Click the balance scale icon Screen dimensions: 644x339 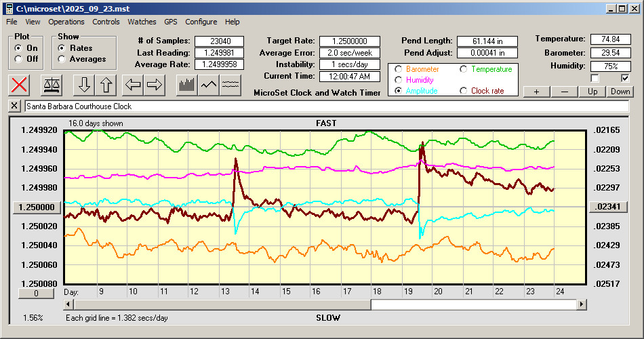tap(51, 85)
